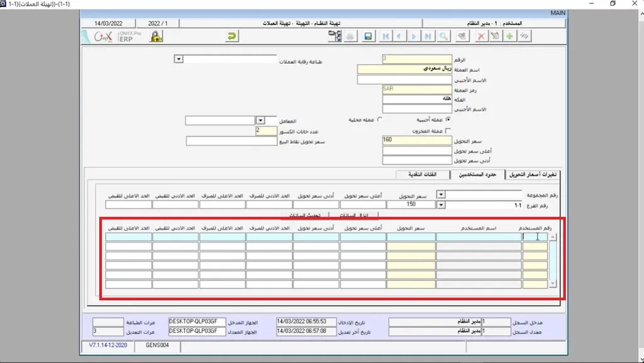Click the magnifier search icon
The height and width of the screenshot is (363, 644).
[x=444, y=36]
